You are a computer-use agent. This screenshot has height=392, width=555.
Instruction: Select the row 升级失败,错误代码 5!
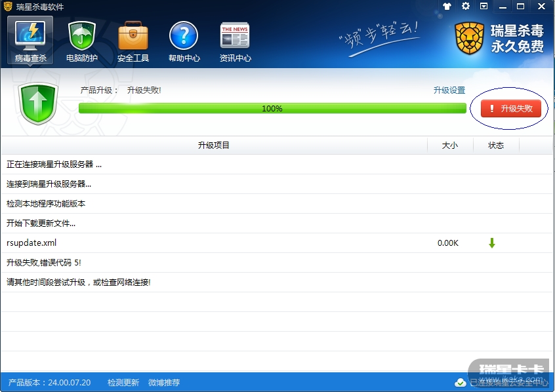tap(277, 262)
